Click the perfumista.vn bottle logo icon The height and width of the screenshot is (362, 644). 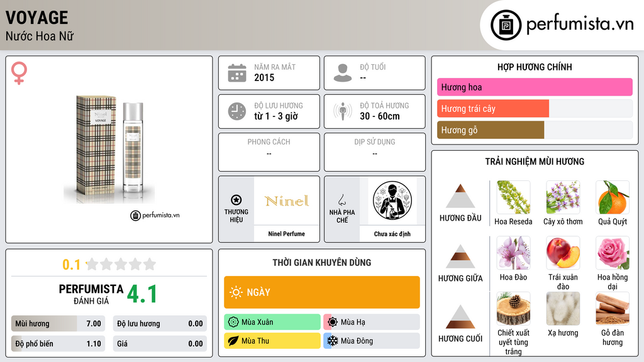click(x=506, y=25)
